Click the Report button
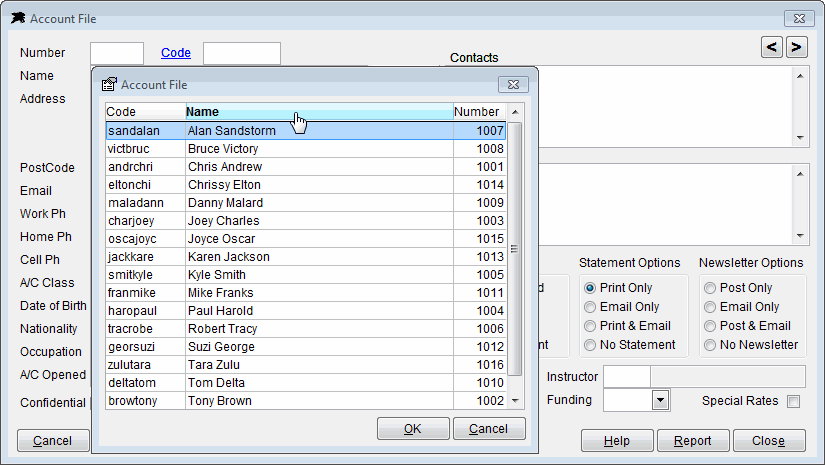The width and height of the screenshot is (825, 465). (693, 441)
